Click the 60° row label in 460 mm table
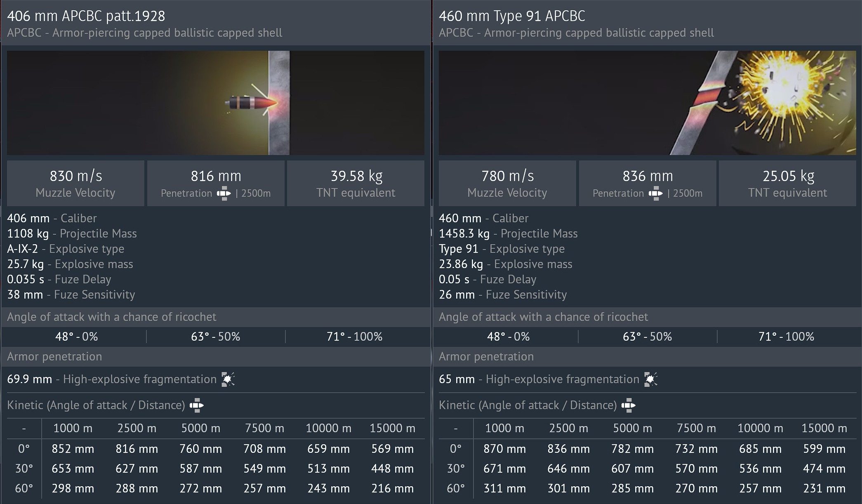 click(456, 488)
